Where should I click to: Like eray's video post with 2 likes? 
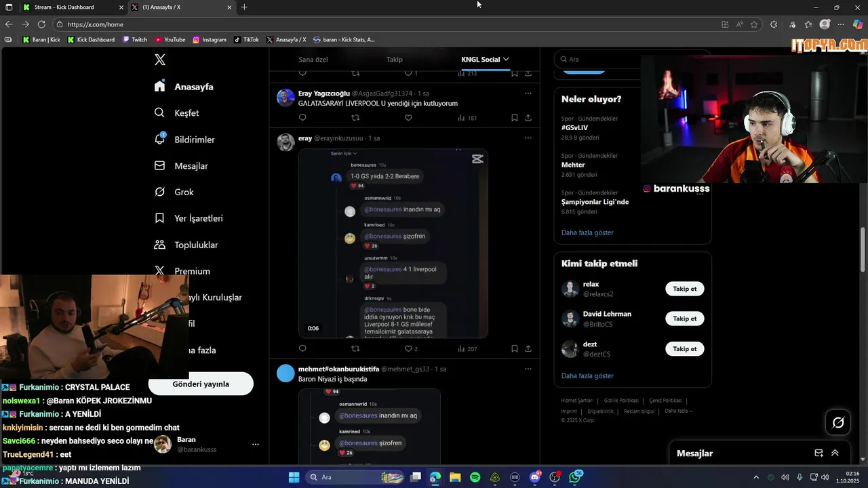(x=411, y=349)
